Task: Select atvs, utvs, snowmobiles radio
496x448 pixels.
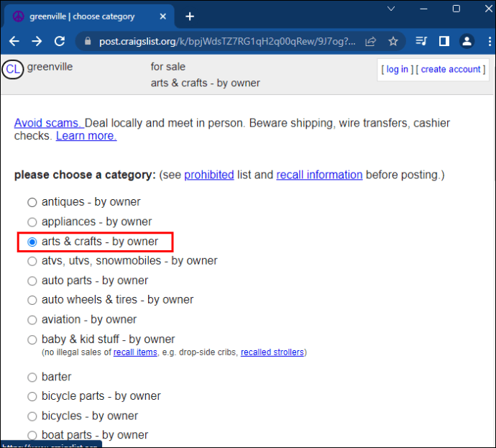Action: (32, 261)
